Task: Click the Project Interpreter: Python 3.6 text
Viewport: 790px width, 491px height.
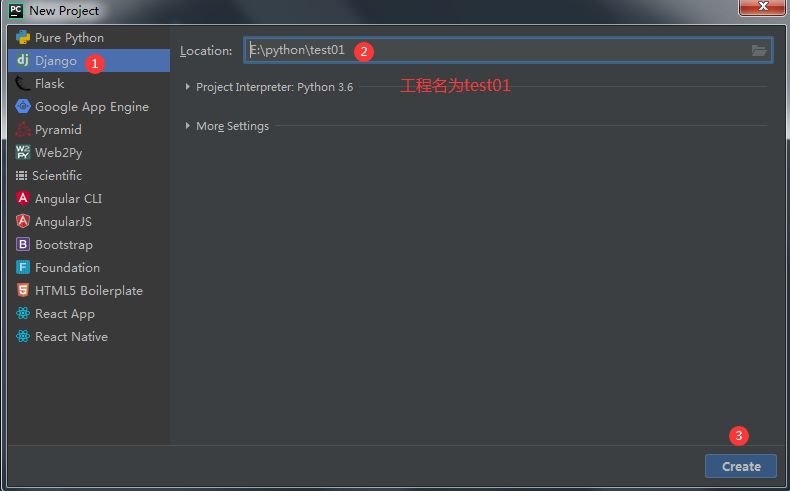Action: [275, 87]
